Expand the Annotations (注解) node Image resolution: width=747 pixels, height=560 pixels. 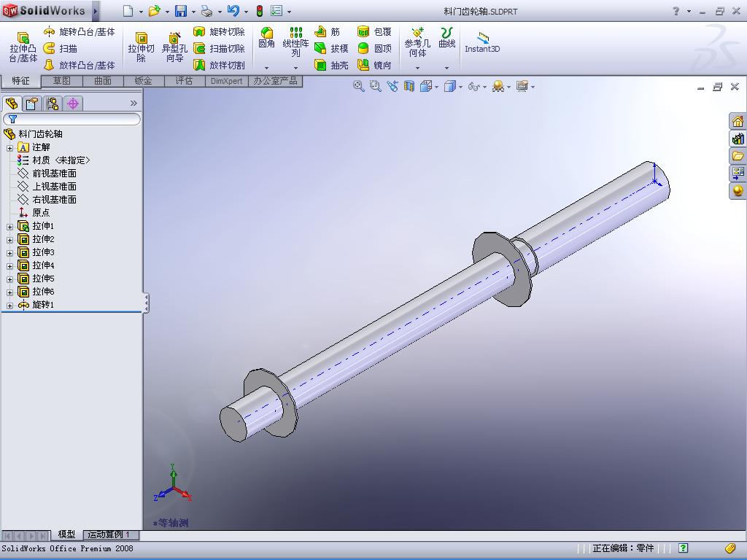[x=9, y=148]
